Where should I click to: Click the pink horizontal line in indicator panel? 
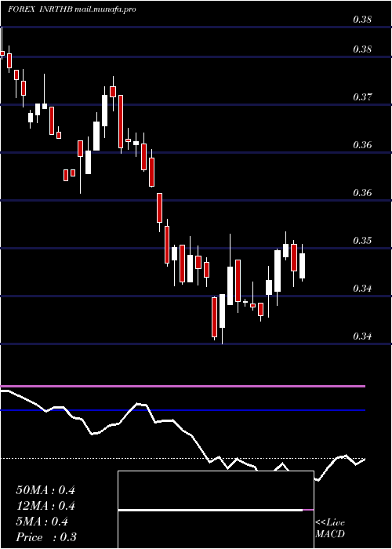pos(183,386)
